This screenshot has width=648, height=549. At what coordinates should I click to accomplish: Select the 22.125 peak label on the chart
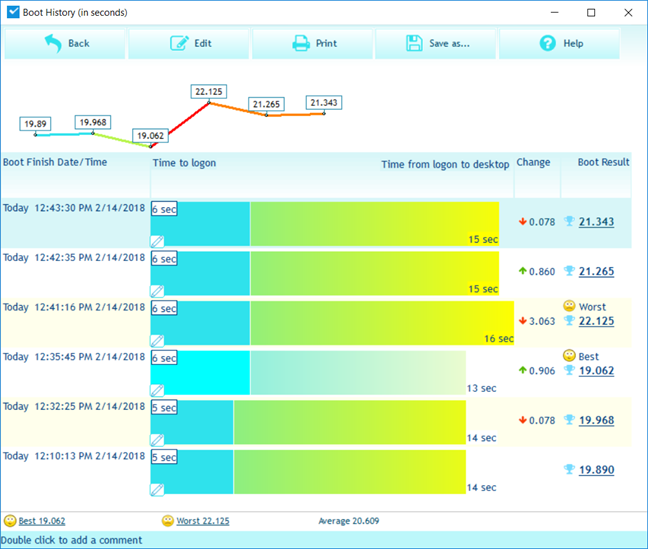click(x=209, y=91)
